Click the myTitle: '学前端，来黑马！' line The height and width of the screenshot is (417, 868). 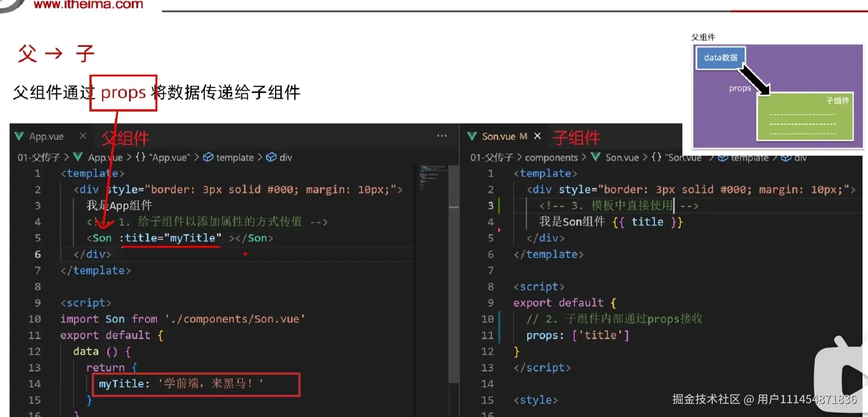[181, 384]
